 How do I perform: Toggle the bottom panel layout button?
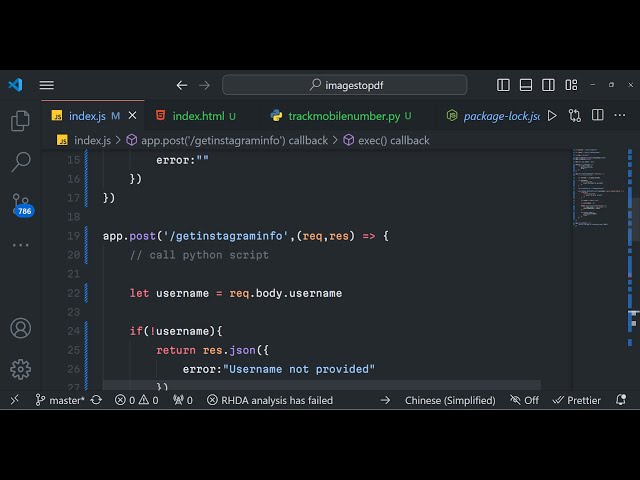[525, 85]
